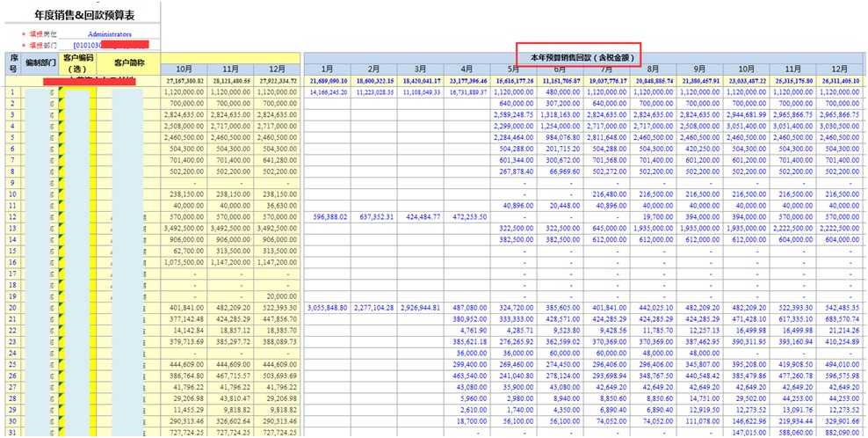This screenshot has height=438, width=868.
Task: Click the total cell 20,848,885.74
Action: pyautogui.click(x=654, y=81)
